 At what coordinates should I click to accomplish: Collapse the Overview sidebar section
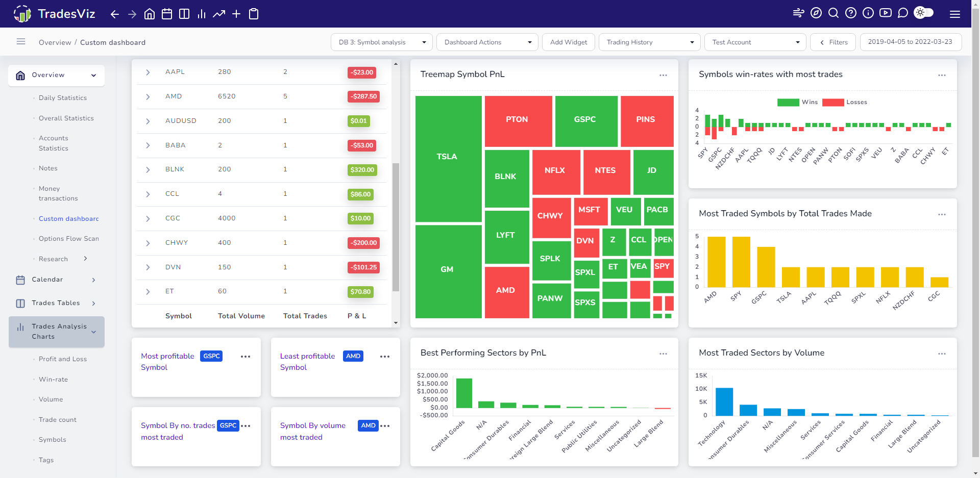(93, 76)
